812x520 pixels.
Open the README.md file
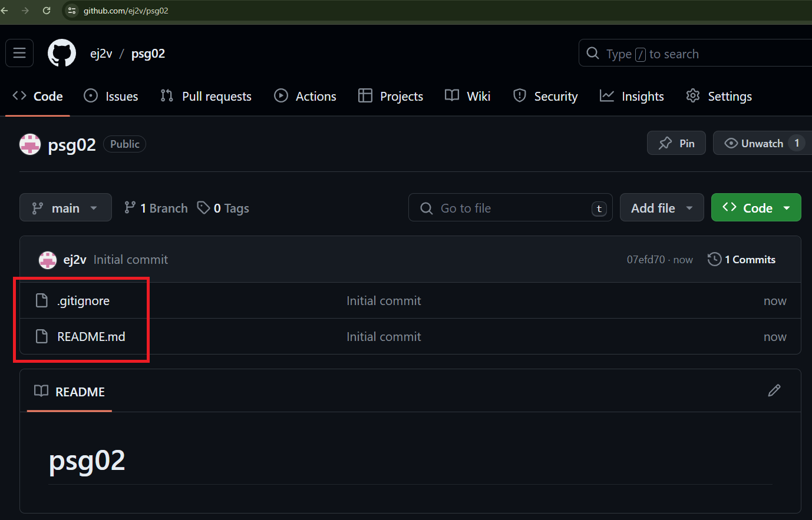[91, 337]
